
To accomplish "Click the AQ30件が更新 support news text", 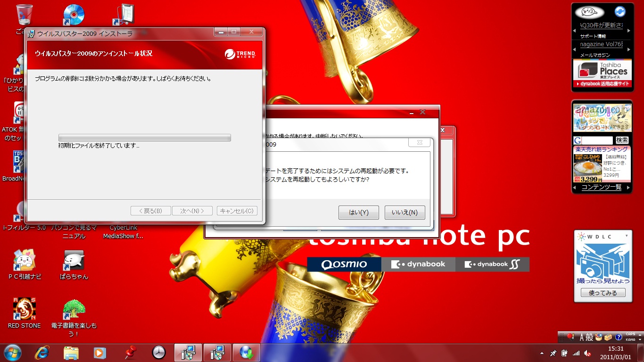I will pos(602,25).
